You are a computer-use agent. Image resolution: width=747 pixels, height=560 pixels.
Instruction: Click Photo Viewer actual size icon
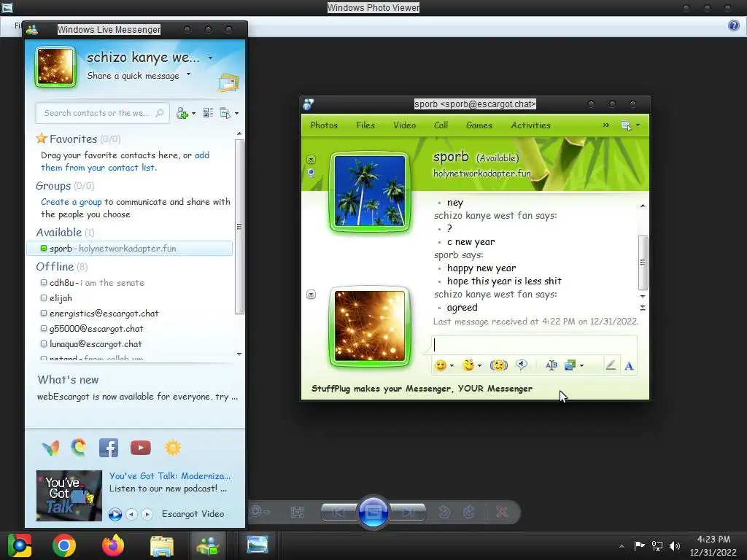pos(298,513)
